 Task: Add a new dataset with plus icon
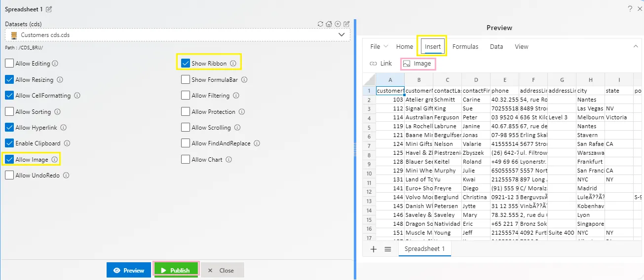(338, 24)
